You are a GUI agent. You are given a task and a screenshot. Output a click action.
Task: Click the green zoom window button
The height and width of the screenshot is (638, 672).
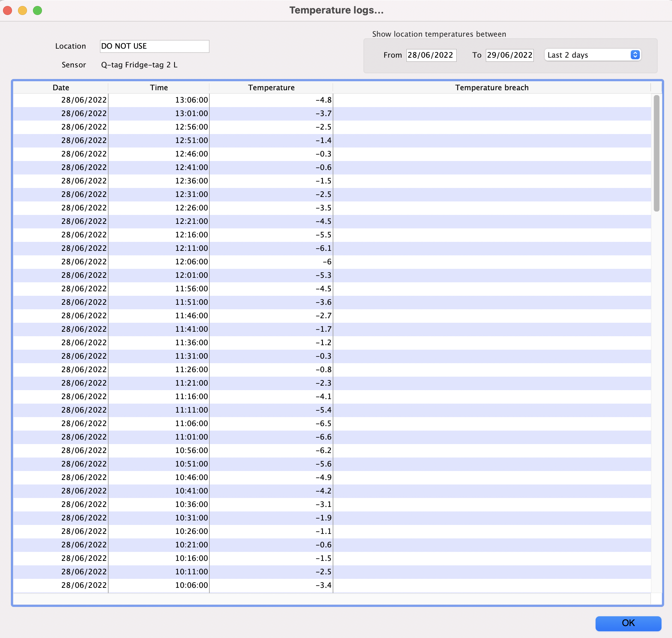[37, 10]
